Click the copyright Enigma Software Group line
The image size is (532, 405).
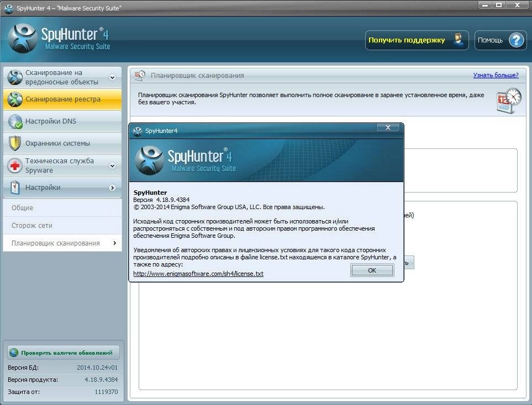pos(229,207)
